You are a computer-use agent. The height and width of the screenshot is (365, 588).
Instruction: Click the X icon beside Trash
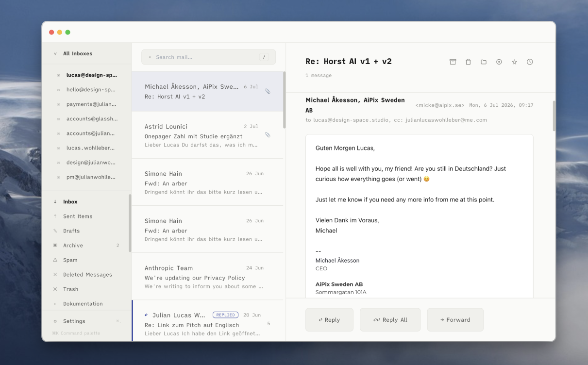point(55,289)
